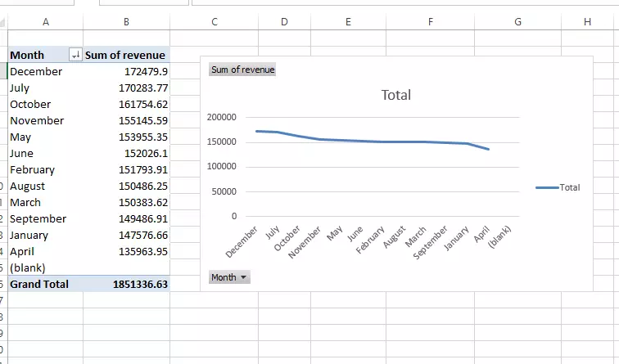Open the Month field button on chart
This screenshot has width=619, height=364.
click(229, 277)
